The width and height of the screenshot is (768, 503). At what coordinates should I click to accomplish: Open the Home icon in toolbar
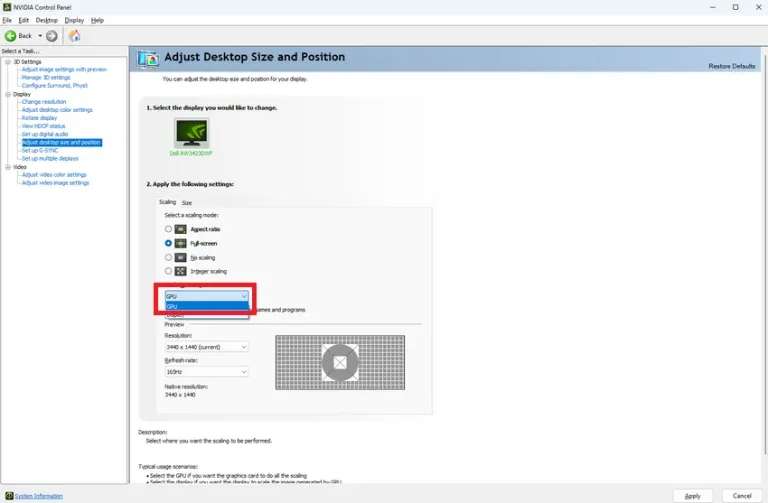[x=74, y=36]
